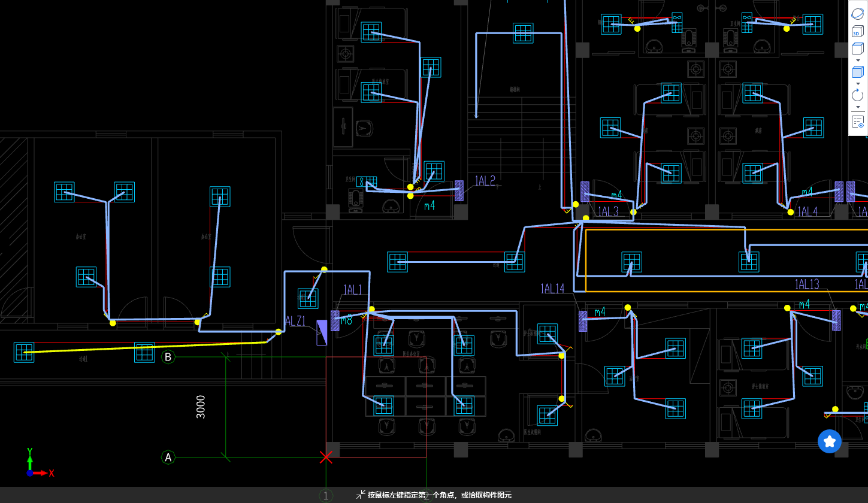This screenshot has height=503, width=868.
Task: Switch to the 3D view mode
Action: click(857, 32)
